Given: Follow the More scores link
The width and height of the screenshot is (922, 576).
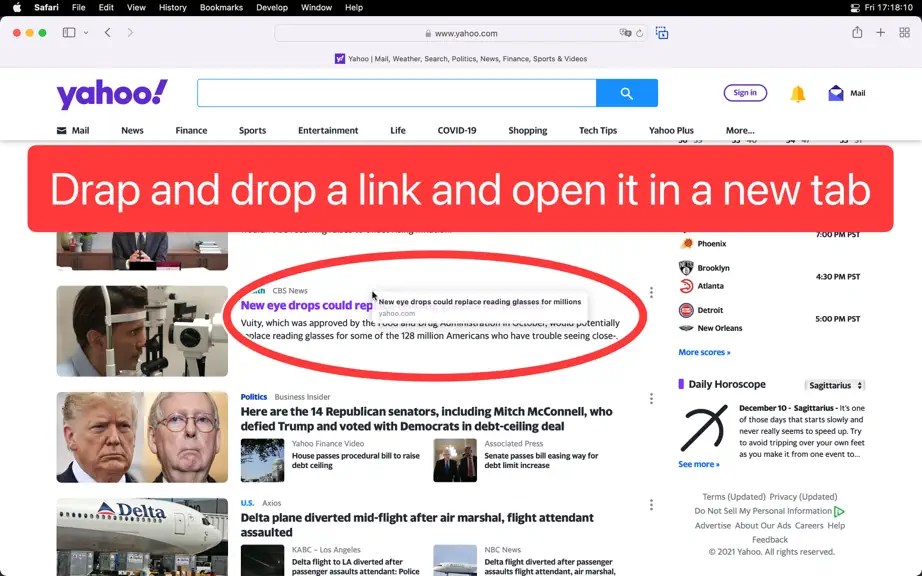Looking at the screenshot, I should pos(704,352).
